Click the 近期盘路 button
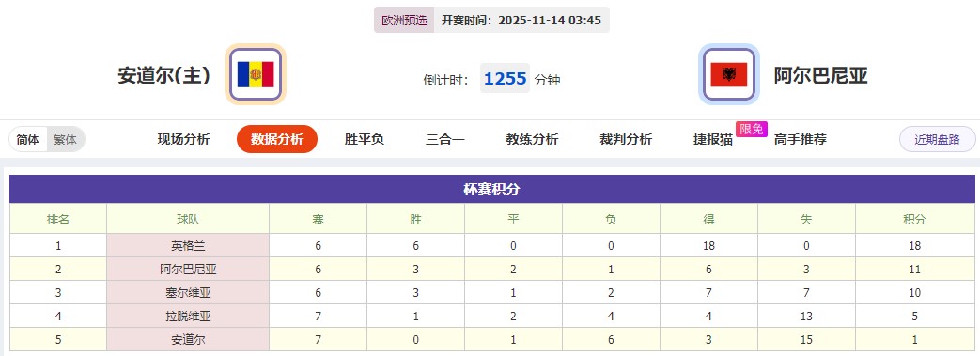 click(x=937, y=139)
